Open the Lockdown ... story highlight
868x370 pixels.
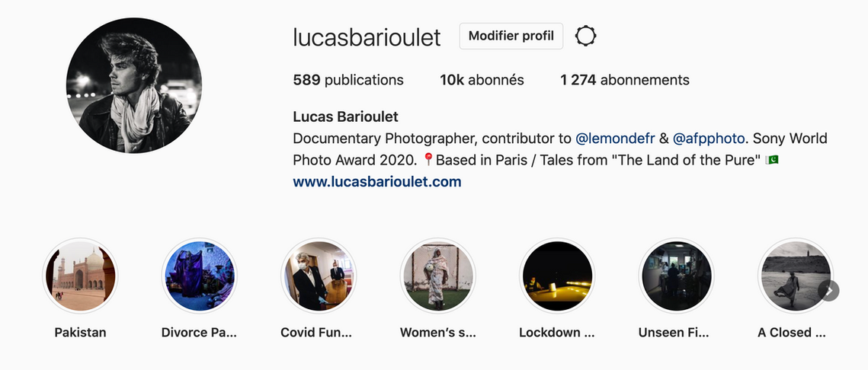point(557,276)
